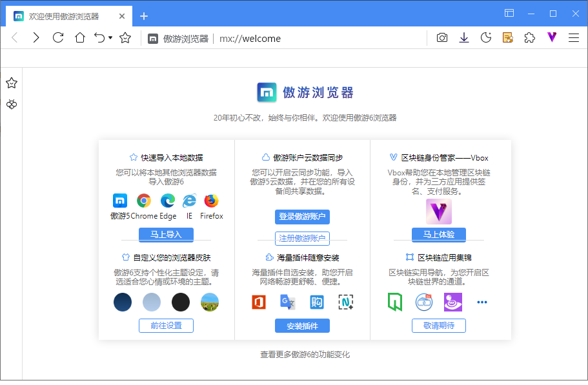This screenshot has width=588, height=385.
Task: Click the 马上体验 button
Action: pyautogui.click(x=439, y=235)
